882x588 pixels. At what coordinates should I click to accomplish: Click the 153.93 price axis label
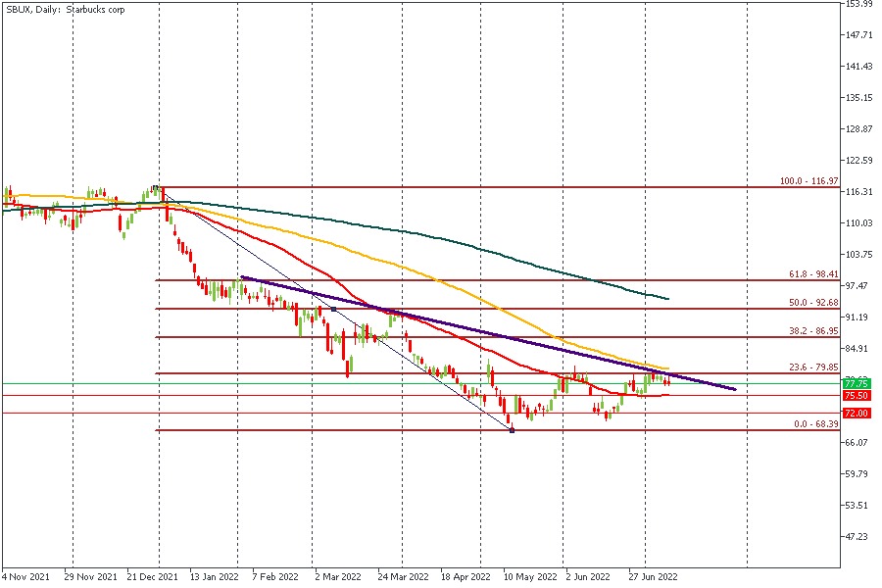pos(859,4)
